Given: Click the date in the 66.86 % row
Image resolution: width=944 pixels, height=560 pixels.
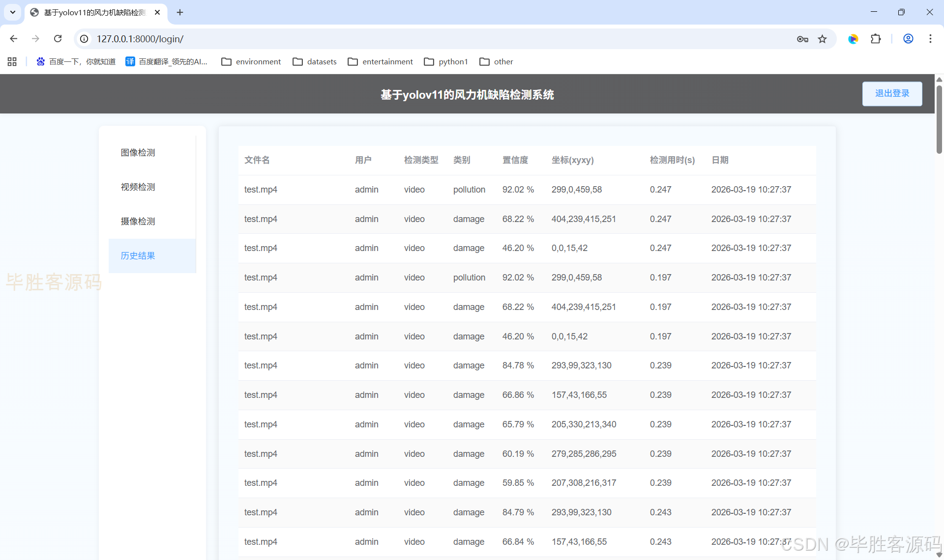Looking at the screenshot, I should click(751, 395).
